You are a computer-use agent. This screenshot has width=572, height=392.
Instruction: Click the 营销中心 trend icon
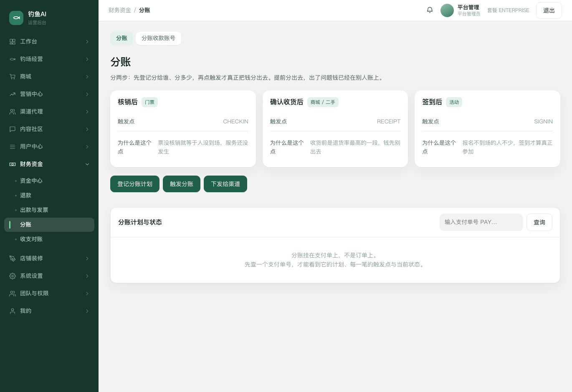(x=13, y=94)
